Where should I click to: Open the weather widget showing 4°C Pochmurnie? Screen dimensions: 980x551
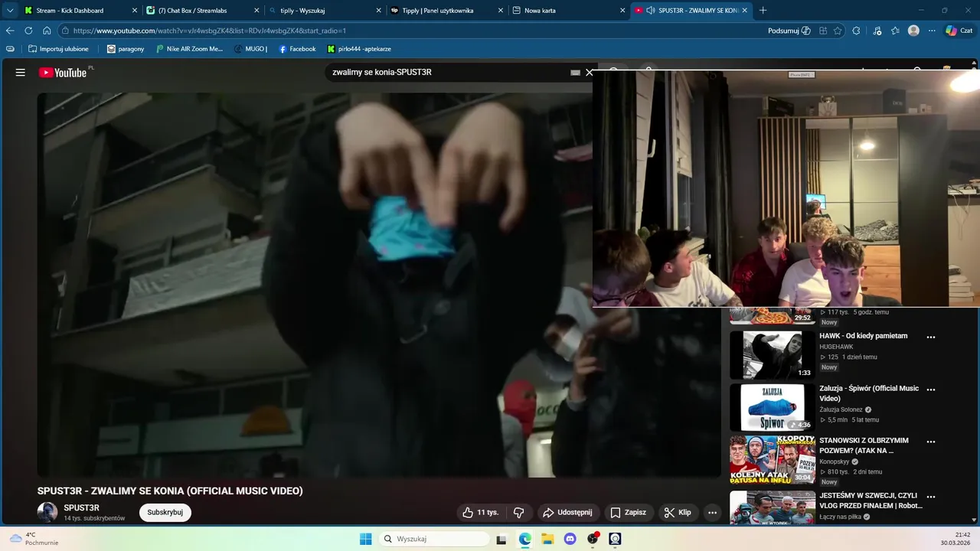[34, 539]
